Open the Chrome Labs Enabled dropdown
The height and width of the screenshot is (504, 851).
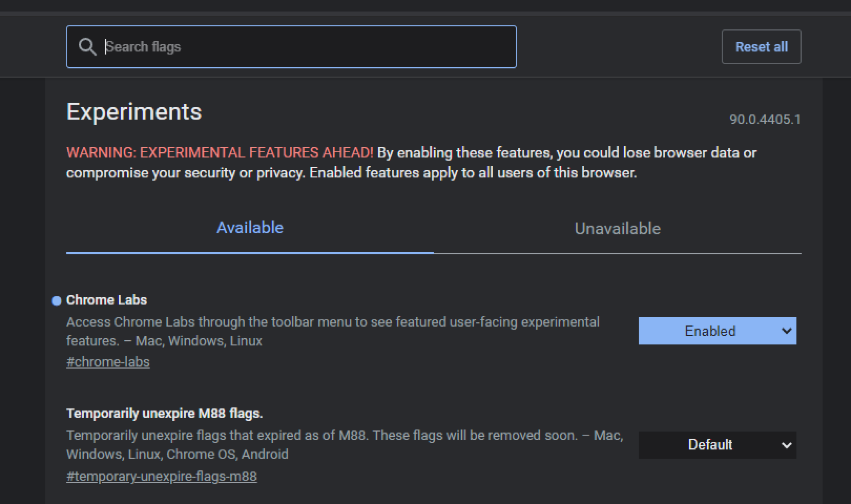point(717,330)
